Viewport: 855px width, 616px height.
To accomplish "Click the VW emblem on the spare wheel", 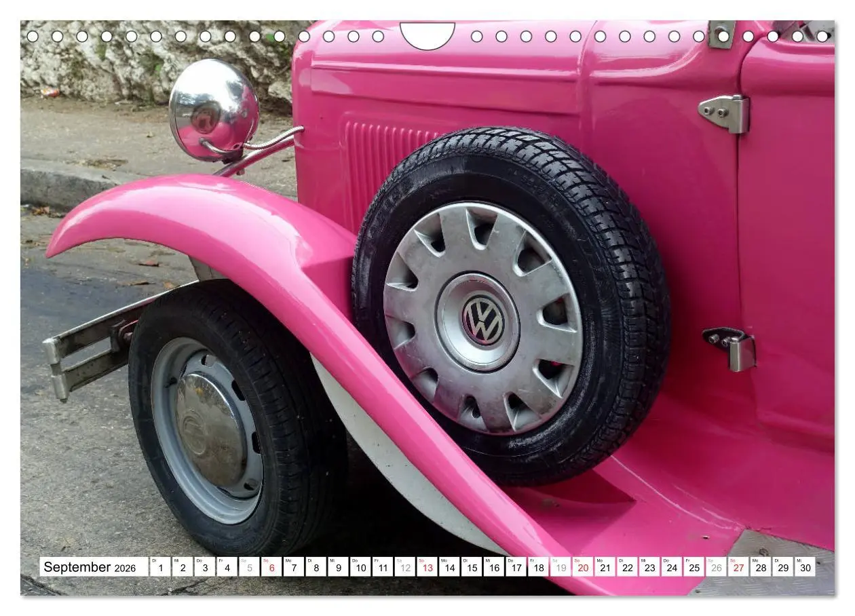I will (x=483, y=320).
